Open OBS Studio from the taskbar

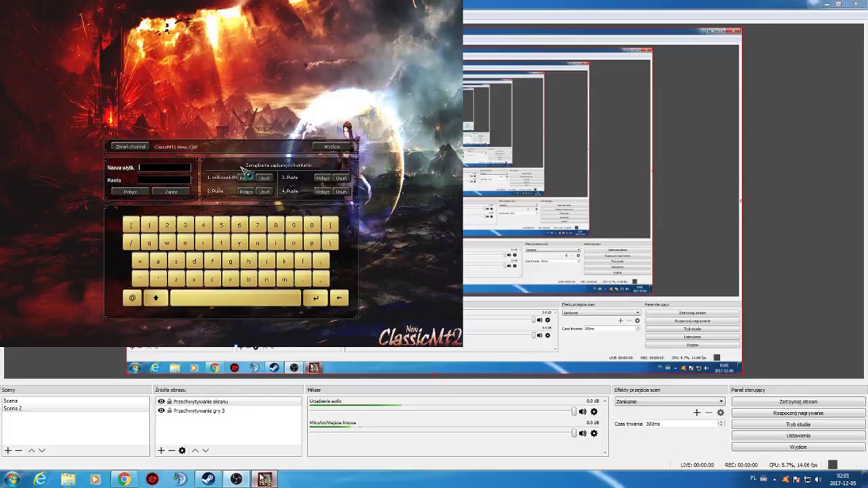coord(236,479)
